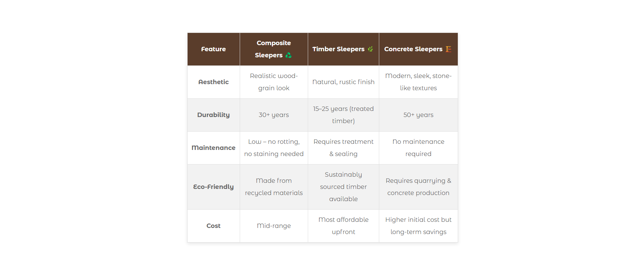This screenshot has width=644, height=270.
Task: Click the Timber Sleepers header text
Action: point(338,49)
